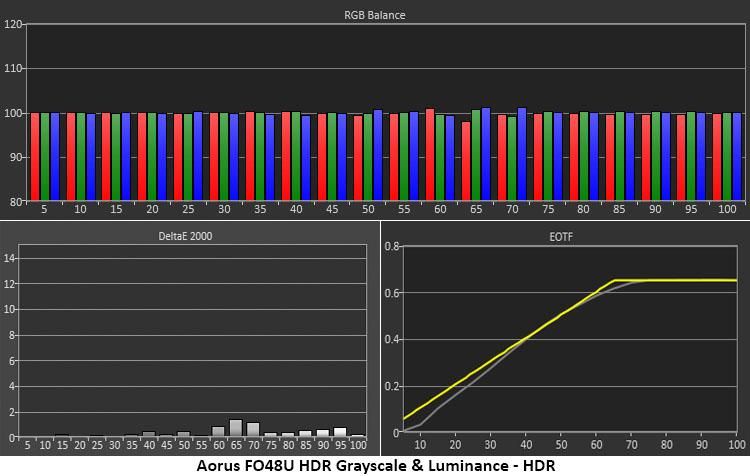This screenshot has width=750, height=476.
Task: Click the 14 label on DeltaE y-axis
Action: tap(10, 259)
